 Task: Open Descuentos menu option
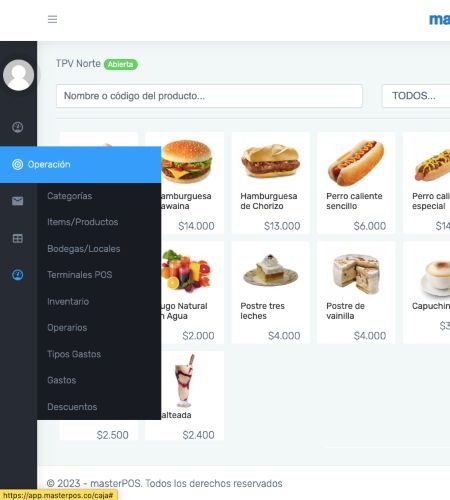pos(72,407)
